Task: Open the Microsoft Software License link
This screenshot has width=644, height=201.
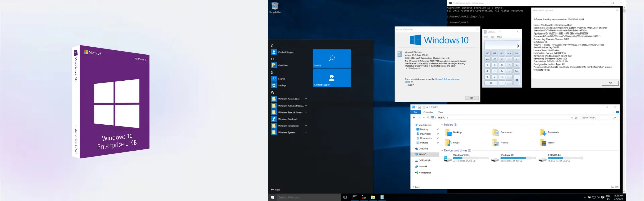Action: pos(447,79)
